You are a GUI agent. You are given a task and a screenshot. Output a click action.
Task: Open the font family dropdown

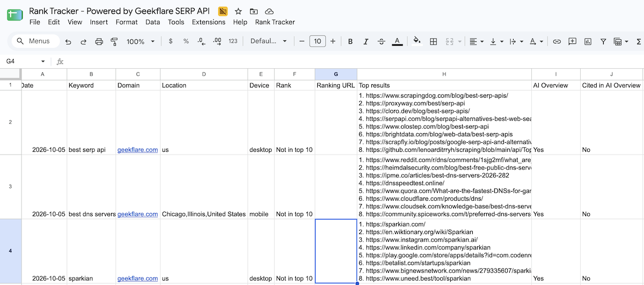click(x=269, y=41)
